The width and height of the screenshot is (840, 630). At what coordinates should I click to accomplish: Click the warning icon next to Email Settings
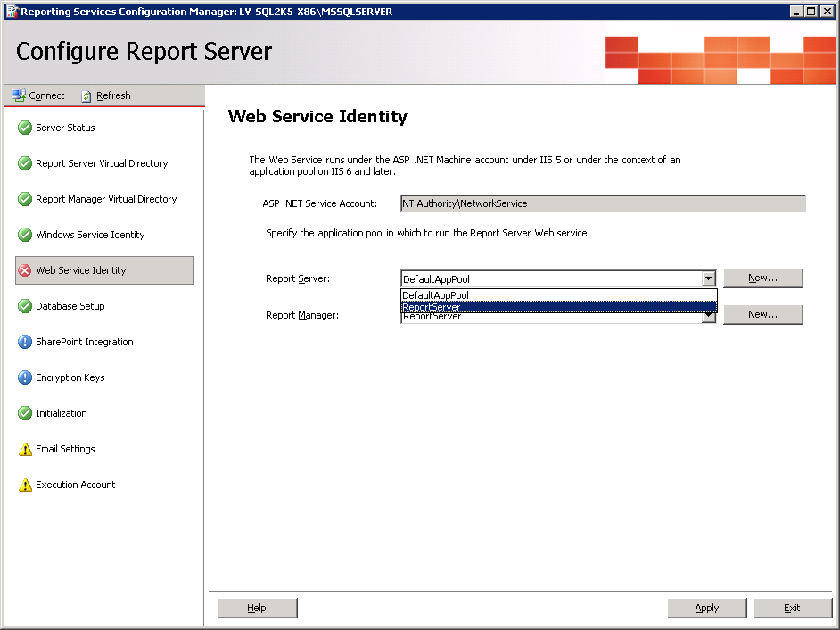(25, 449)
